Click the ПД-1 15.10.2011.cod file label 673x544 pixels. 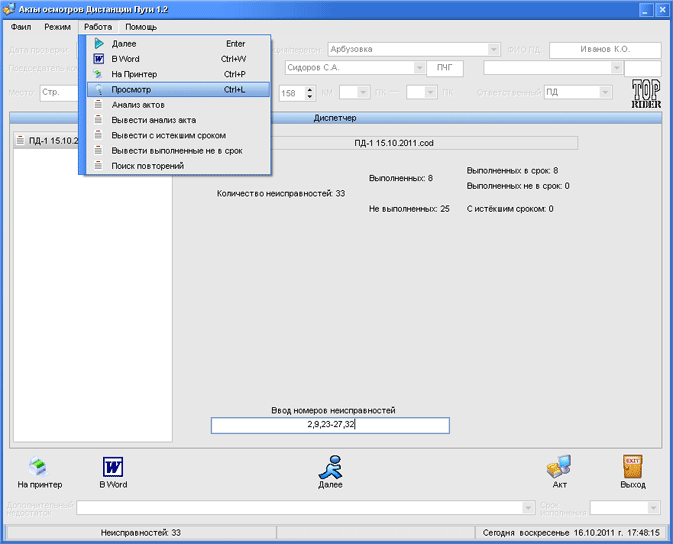pos(394,143)
